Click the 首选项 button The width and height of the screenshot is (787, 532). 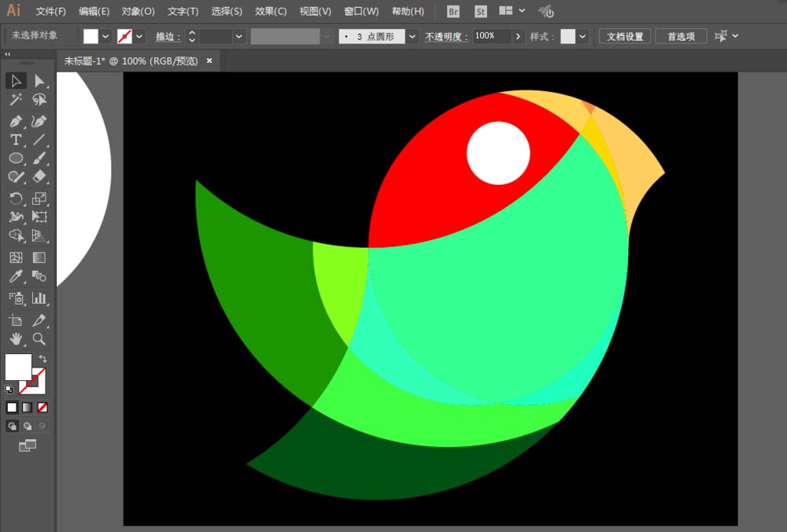coord(681,36)
